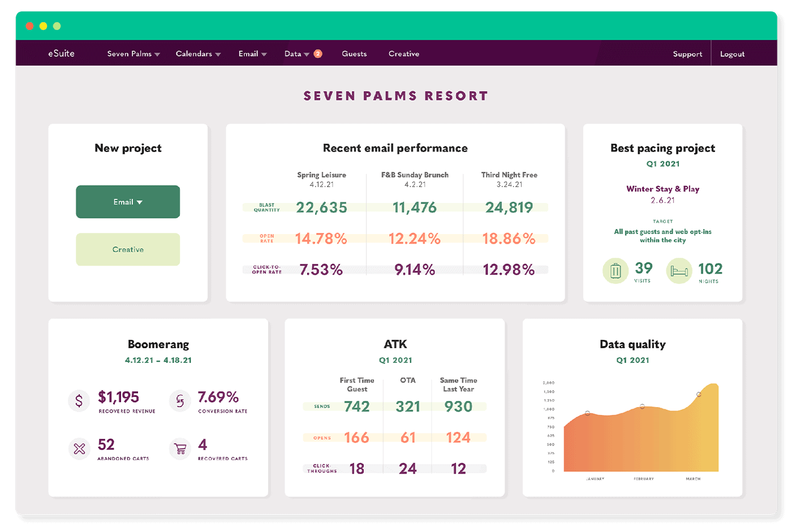Click the green maximize window dot
Viewport: 792px width, 532px height.
tap(57, 26)
